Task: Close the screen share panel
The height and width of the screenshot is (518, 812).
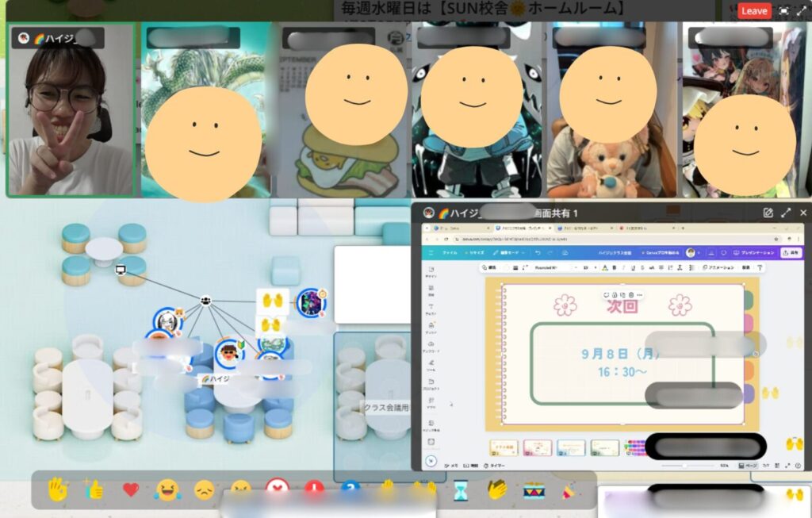Action: [803, 213]
